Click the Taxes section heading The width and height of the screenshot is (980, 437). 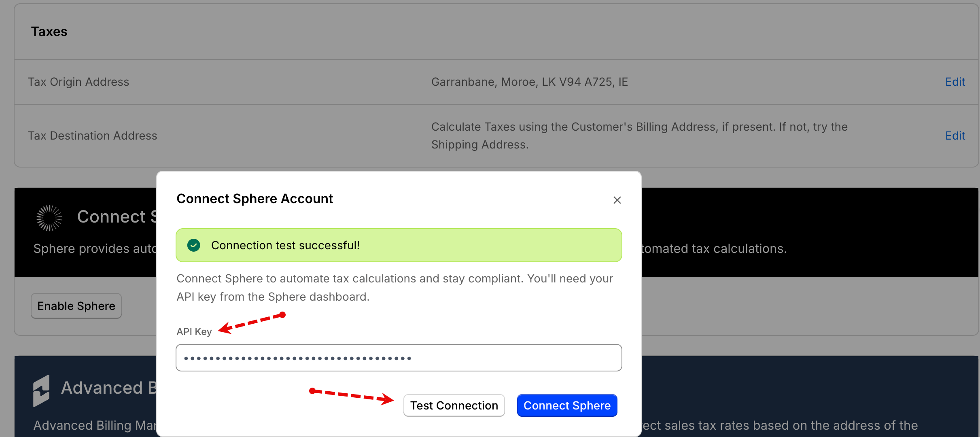(x=49, y=32)
